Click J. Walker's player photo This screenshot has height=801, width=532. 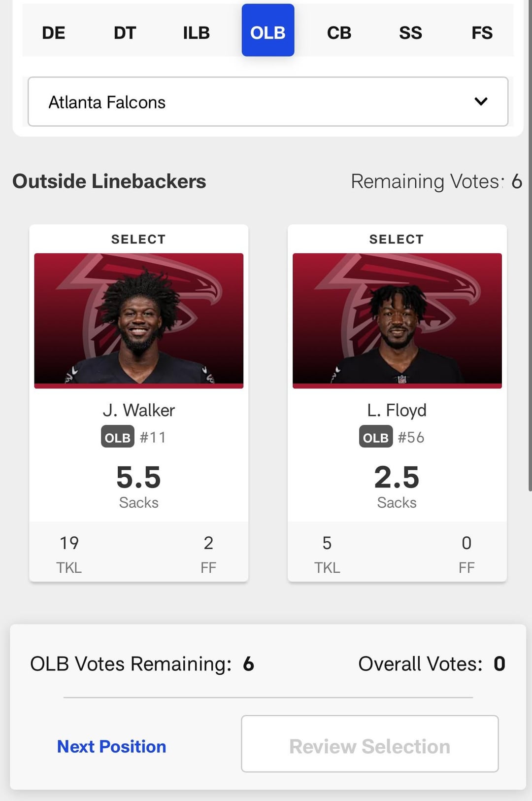click(138, 320)
